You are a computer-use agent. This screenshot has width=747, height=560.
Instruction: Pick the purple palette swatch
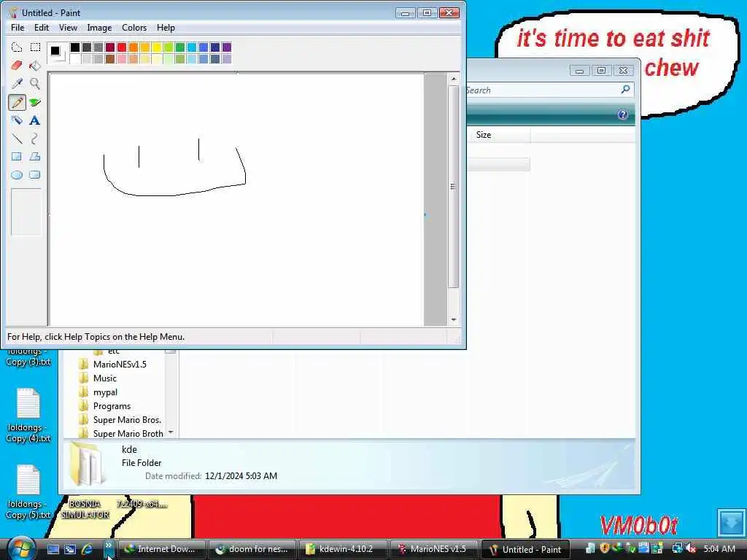pyautogui.click(x=226, y=47)
